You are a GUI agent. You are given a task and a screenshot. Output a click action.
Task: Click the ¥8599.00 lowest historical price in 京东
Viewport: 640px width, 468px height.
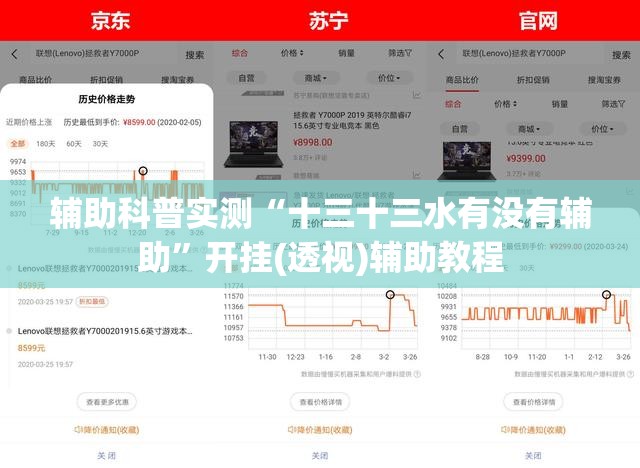139,122
